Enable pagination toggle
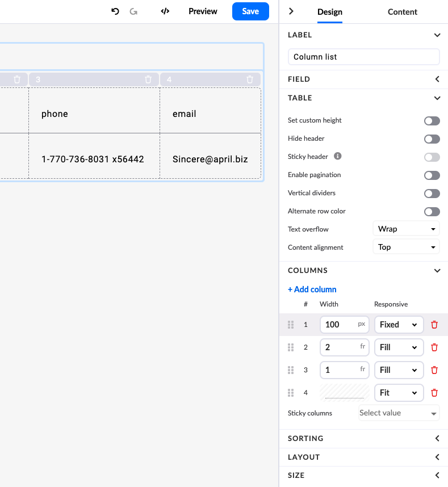 pos(432,175)
